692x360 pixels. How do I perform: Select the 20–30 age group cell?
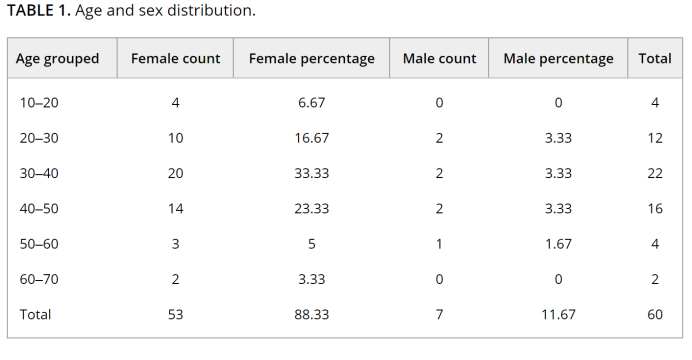click(39, 138)
